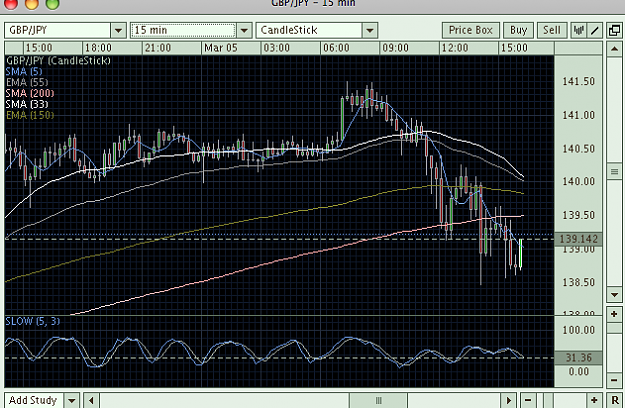Click the vertical scrollbar down arrow
This screenshot has width=625, height=408.
(614, 295)
